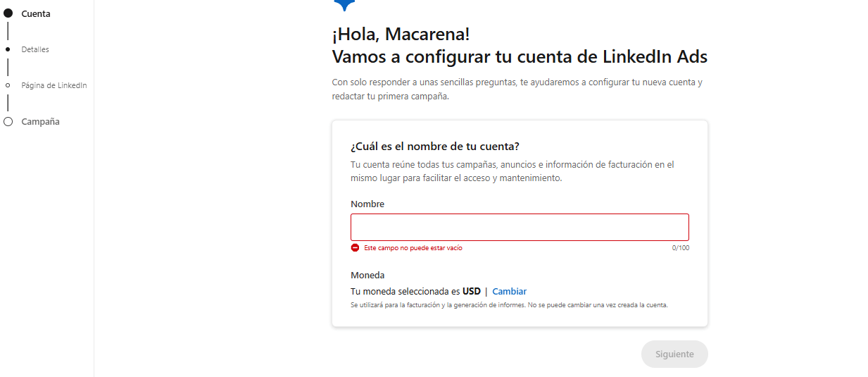The width and height of the screenshot is (868, 377).
Task: Click the Campaña step hollow circle icon
Action: [8, 122]
